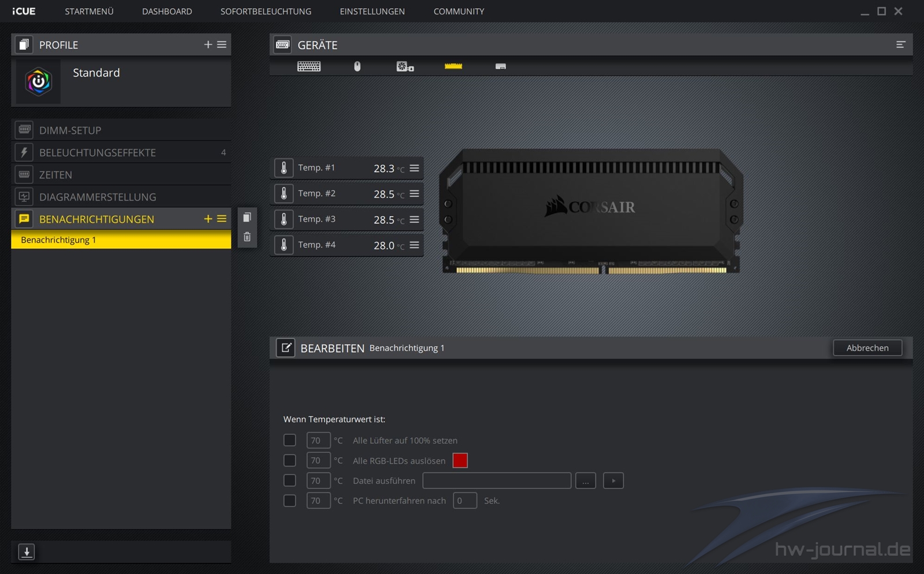The width and height of the screenshot is (924, 574).
Task: Select the Benachrichtigung 1 list entry
Action: 121,240
